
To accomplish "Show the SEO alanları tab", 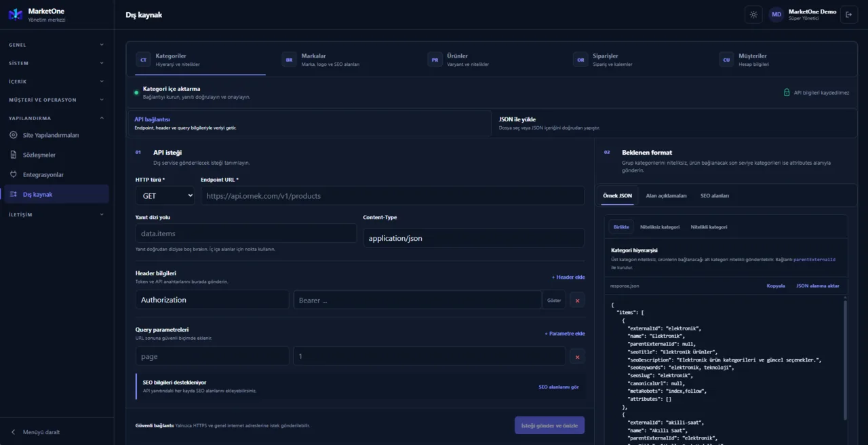I will [715, 195].
